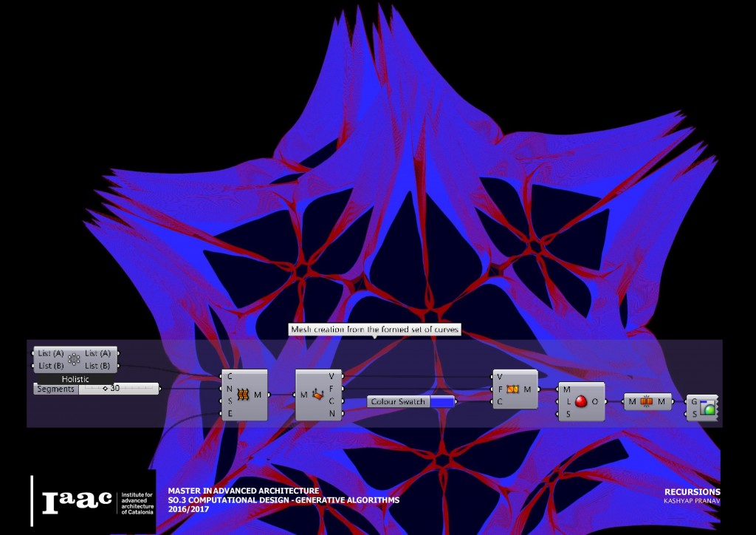
Task: Click the Cross Reference component icon
Action: coord(74,359)
